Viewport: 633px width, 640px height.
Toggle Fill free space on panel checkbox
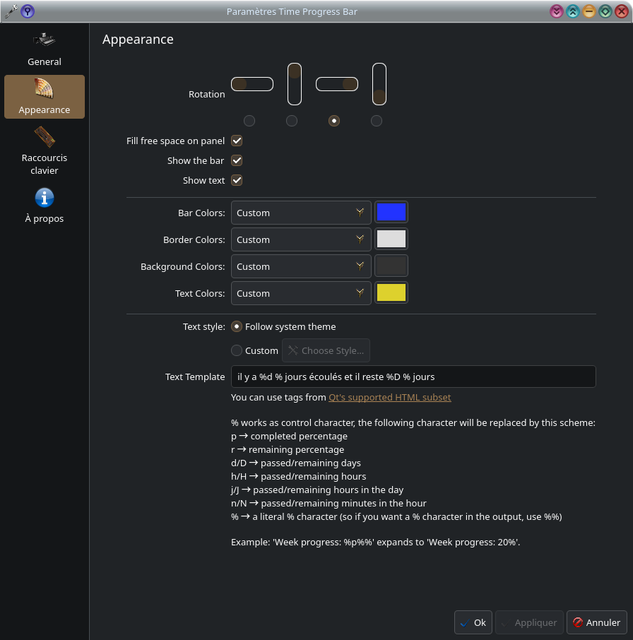coord(237,141)
